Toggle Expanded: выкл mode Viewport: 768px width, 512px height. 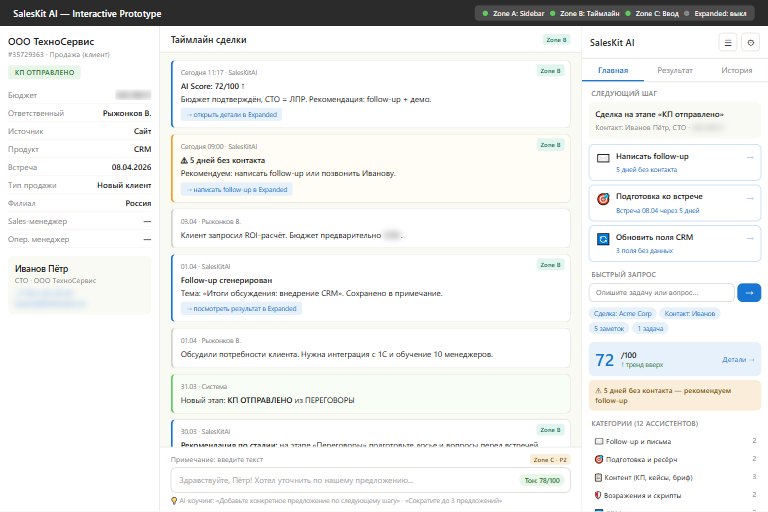pyautogui.click(x=716, y=13)
